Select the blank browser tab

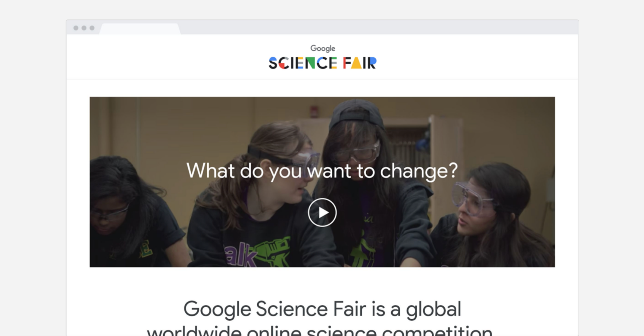pyautogui.click(x=140, y=29)
